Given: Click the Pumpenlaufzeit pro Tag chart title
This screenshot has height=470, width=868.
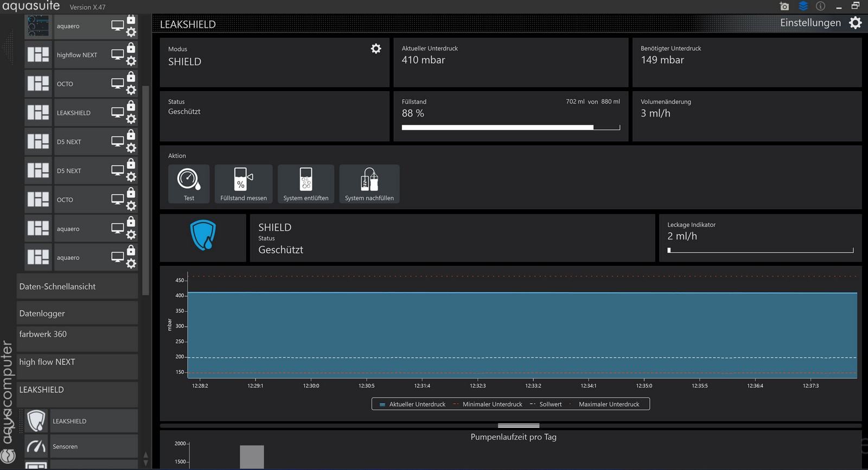Looking at the screenshot, I should (513, 437).
